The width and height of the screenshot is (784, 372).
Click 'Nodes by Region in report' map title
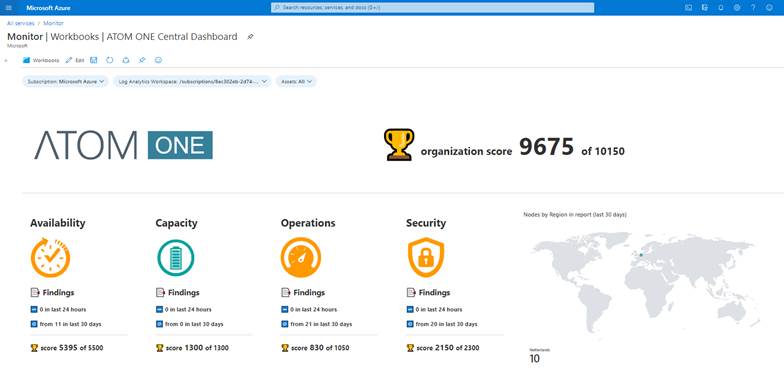[x=574, y=214]
